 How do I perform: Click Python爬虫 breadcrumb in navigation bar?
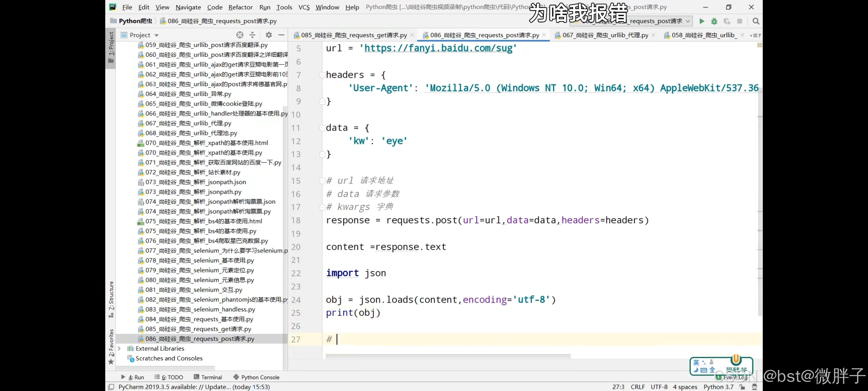pyautogui.click(x=132, y=21)
